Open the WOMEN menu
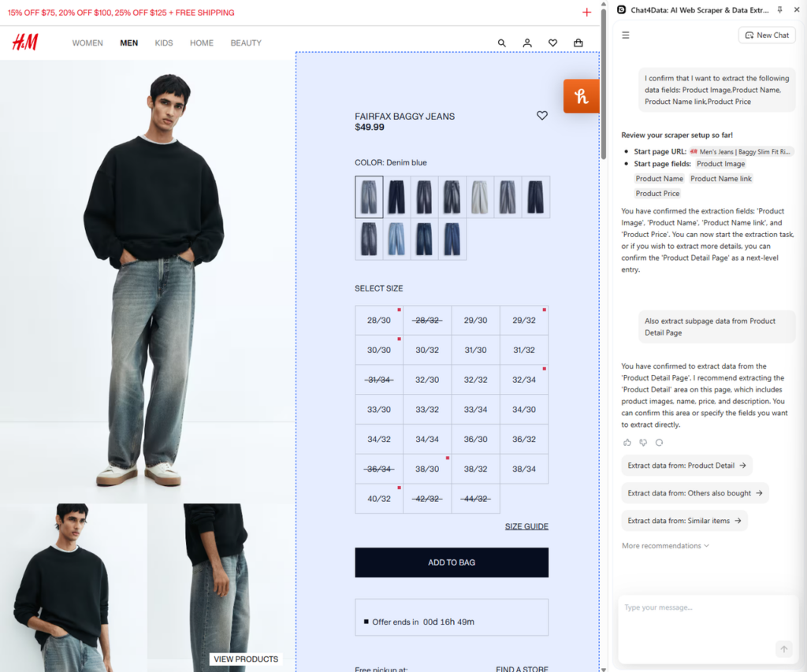This screenshot has height=672, width=807. 87,43
